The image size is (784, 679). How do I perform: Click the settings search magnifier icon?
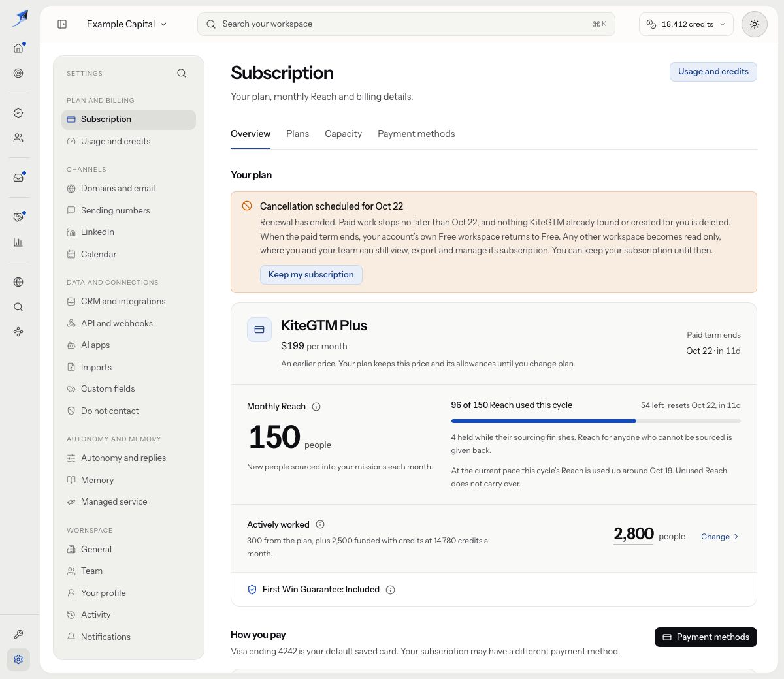coord(182,73)
